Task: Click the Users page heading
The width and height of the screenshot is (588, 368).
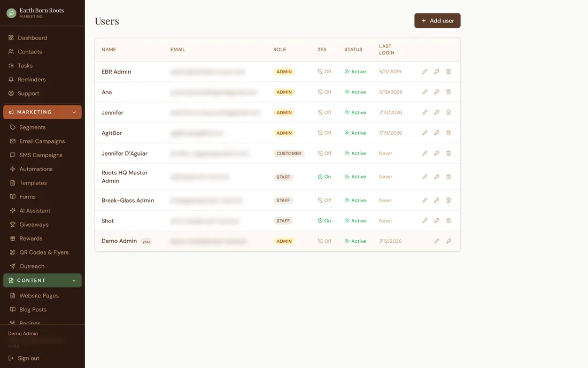Action: 107,21
